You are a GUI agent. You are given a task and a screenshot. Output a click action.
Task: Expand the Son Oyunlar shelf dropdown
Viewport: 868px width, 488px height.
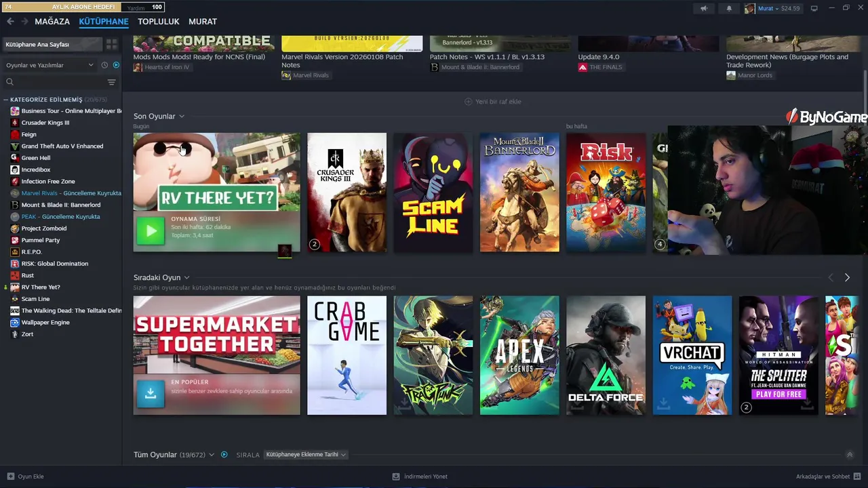click(182, 117)
